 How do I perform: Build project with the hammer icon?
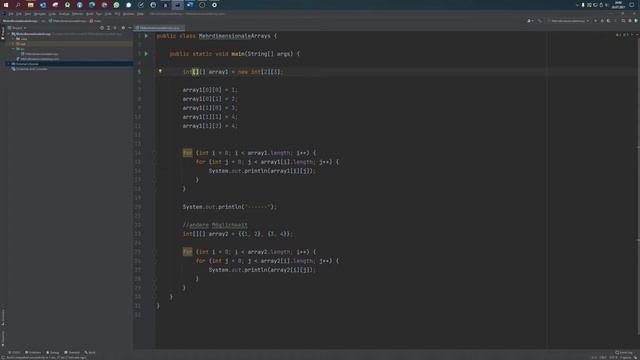(x=539, y=20)
